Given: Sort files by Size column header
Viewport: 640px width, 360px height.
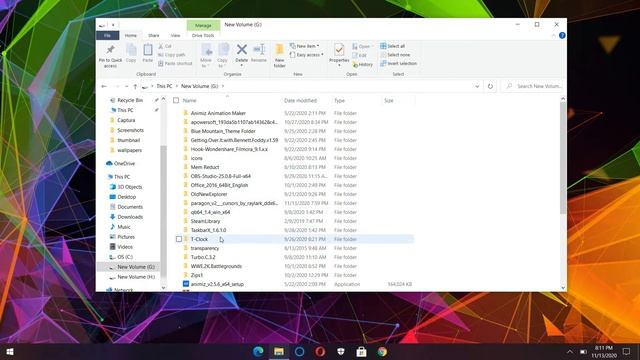Looking at the screenshot, I should tap(389, 100).
